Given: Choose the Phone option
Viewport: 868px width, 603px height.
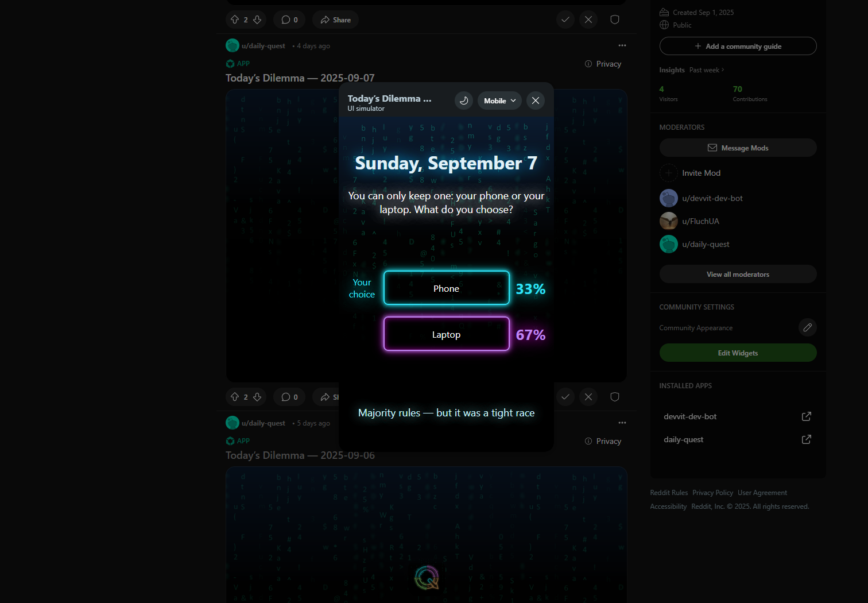Looking at the screenshot, I should (446, 288).
